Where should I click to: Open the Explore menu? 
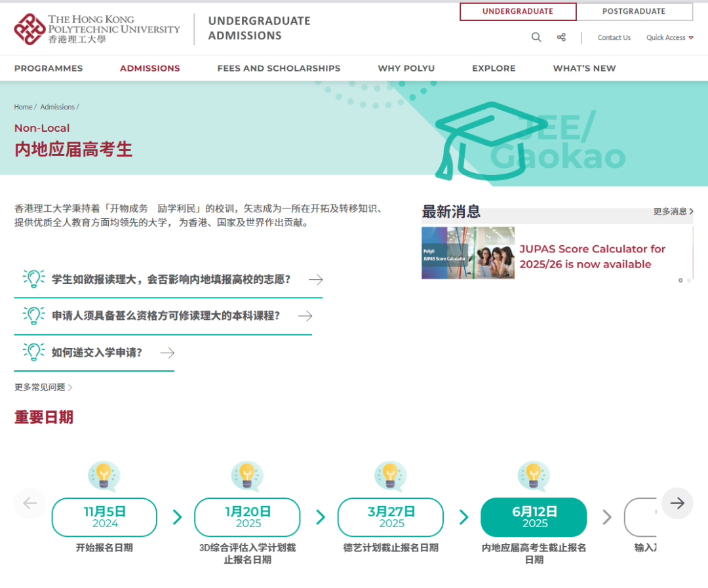click(494, 68)
